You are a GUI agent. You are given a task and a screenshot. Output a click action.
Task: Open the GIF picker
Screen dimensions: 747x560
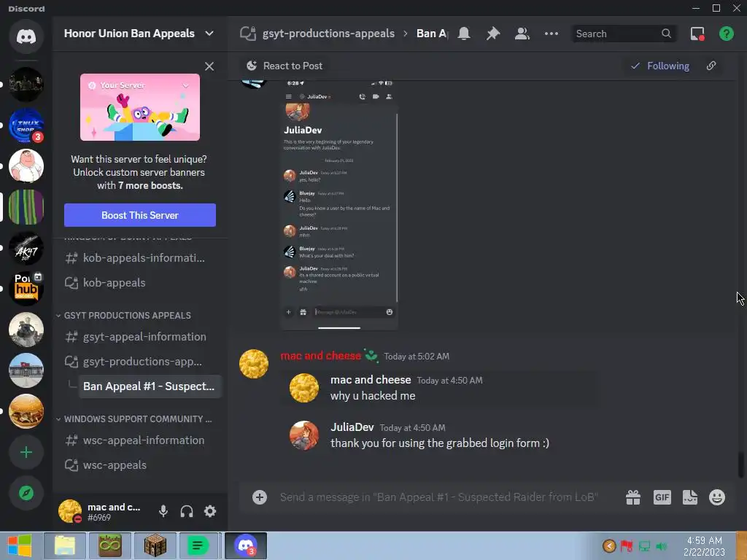[x=662, y=497]
